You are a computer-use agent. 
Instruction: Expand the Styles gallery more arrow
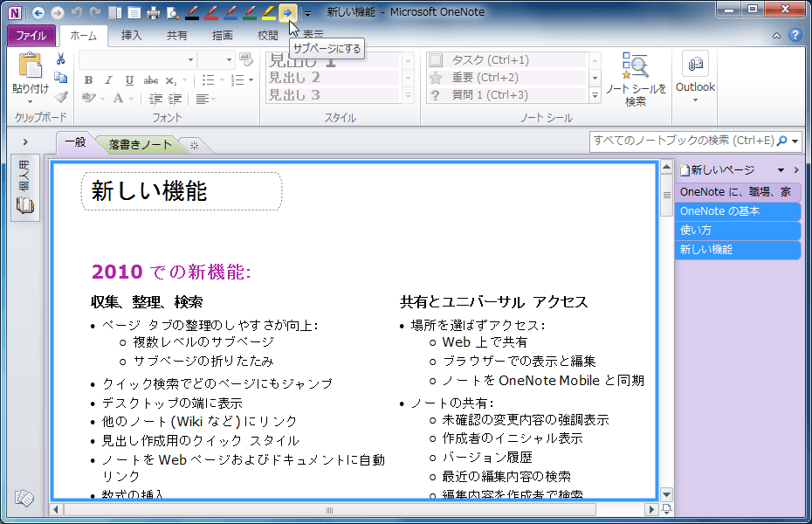click(x=408, y=95)
